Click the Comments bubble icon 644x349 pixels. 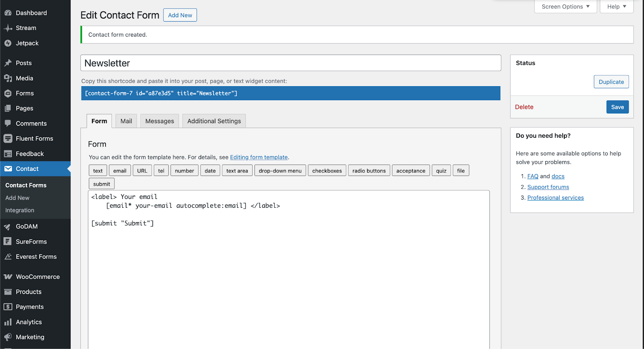click(8, 124)
